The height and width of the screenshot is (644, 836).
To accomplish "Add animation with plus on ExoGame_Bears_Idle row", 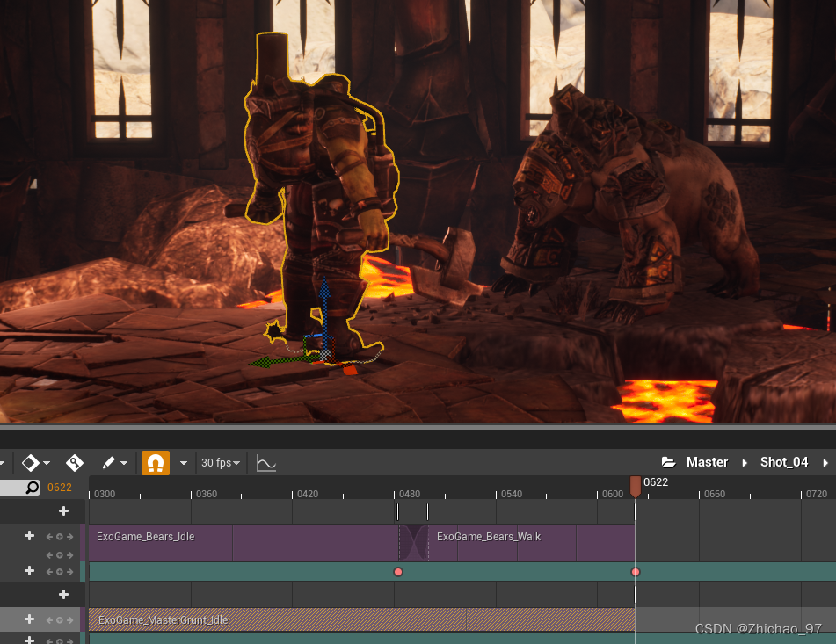I will click(29, 536).
